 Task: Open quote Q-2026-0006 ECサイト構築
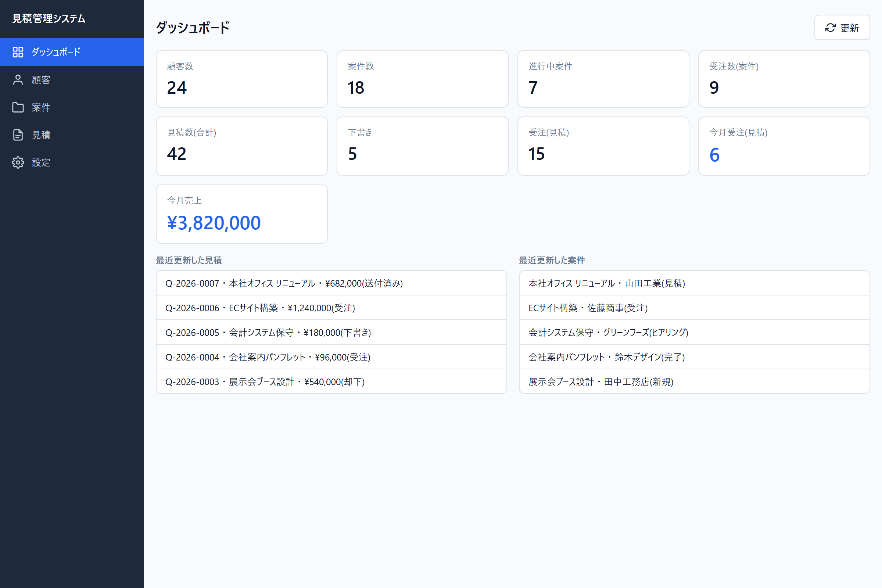(x=331, y=308)
